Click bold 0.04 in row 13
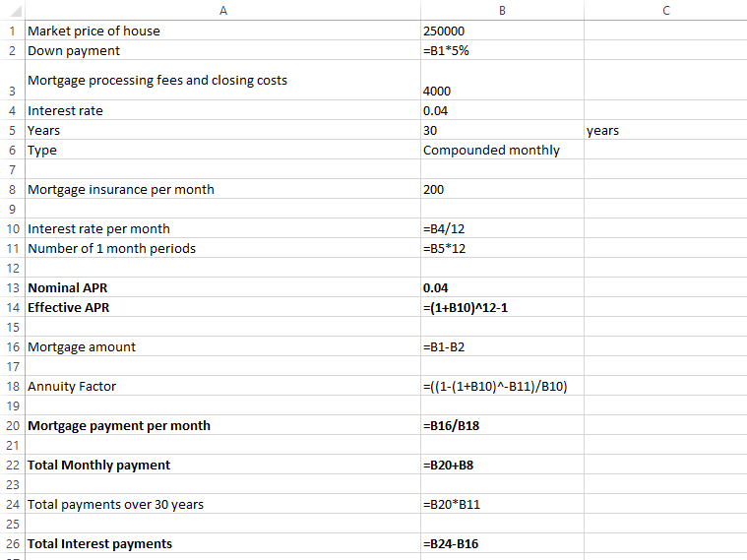 tap(502, 287)
